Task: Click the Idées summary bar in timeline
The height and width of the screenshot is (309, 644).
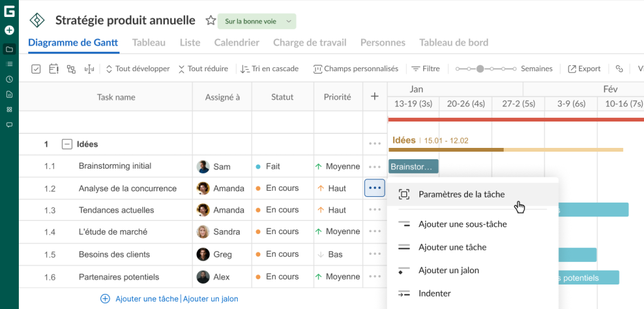Action: [x=506, y=150]
